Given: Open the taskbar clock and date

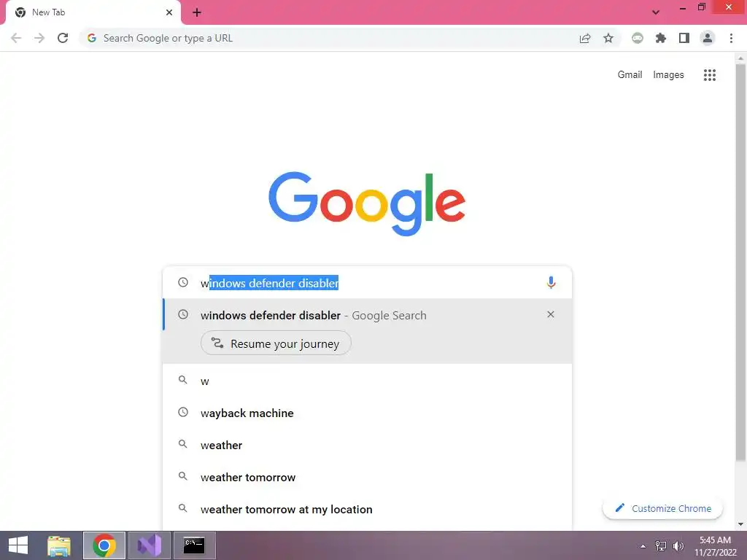Looking at the screenshot, I should (x=715, y=545).
